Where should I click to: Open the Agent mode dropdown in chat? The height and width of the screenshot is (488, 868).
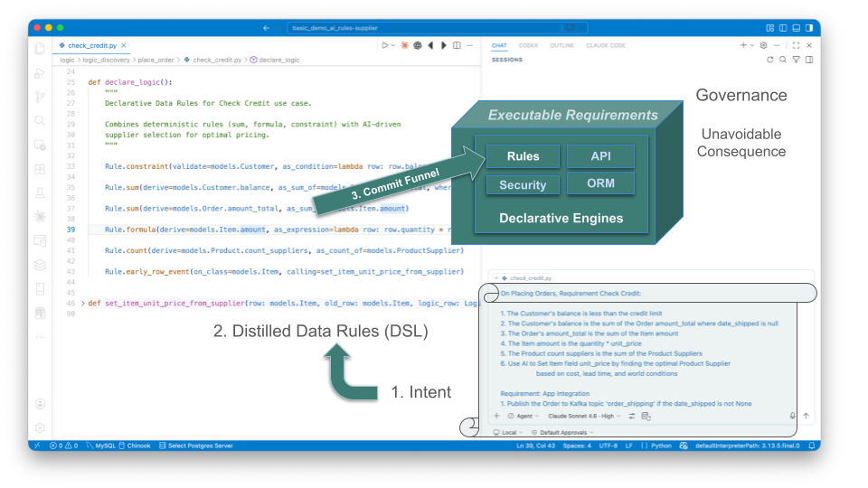[523, 416]
